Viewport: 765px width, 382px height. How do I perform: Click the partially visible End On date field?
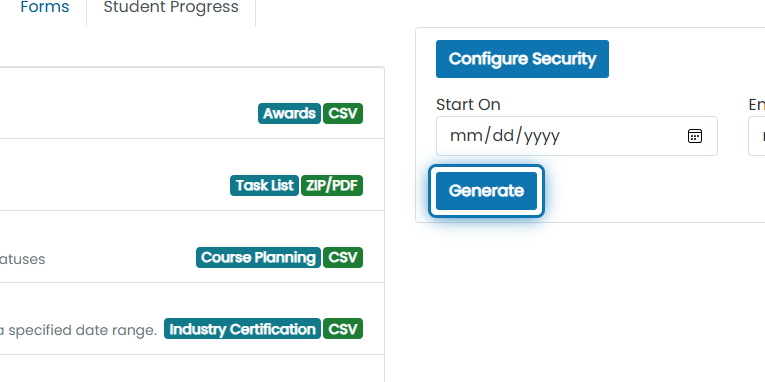(757, 136)
